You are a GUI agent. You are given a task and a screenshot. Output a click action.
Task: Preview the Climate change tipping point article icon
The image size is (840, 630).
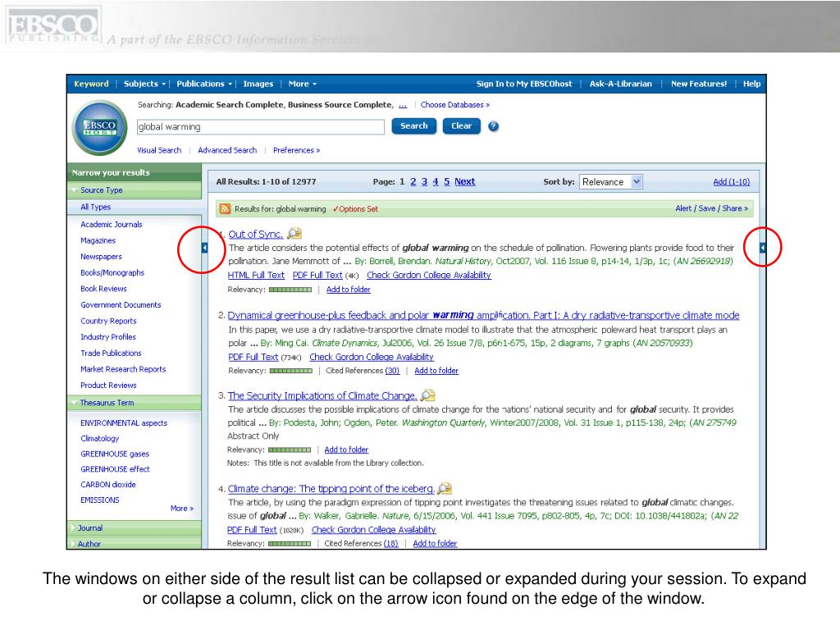[x=445, y=489]
